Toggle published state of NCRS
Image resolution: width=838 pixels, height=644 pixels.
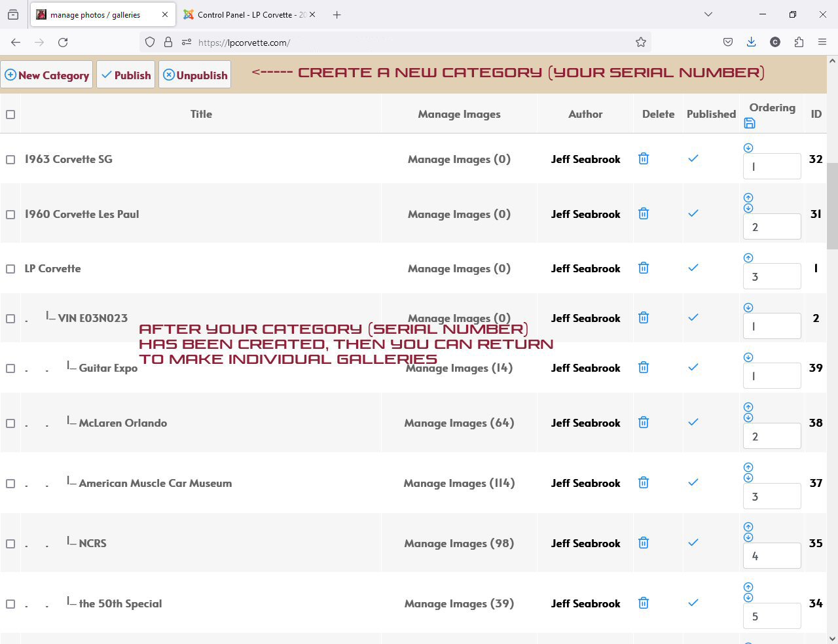693,543
